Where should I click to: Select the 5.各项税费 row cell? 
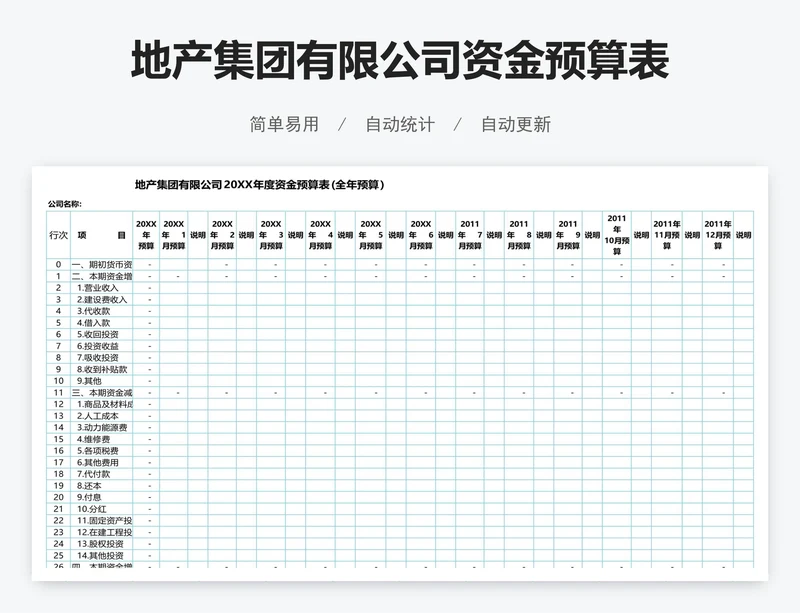[x=102, y=451]
